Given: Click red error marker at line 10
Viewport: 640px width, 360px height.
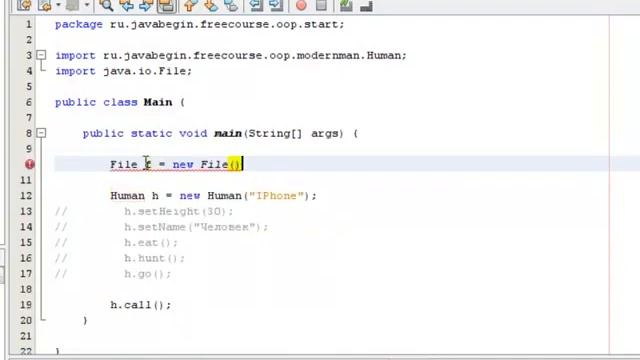Looking at the screenshot, I should 29,164.
